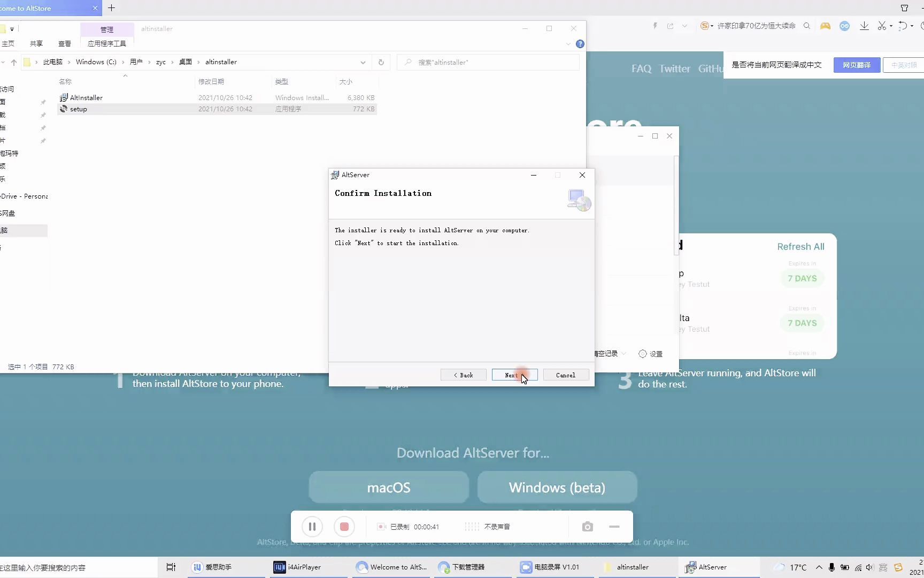Click the 网页翻译 translate button
Viewport: 924px width, 578px height.
[x=857, y=65]
